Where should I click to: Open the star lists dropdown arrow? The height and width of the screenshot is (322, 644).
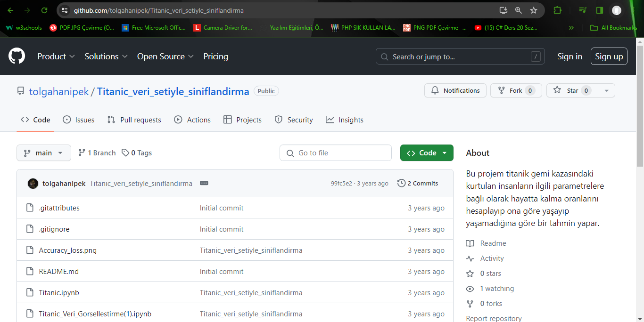(606, 90)
